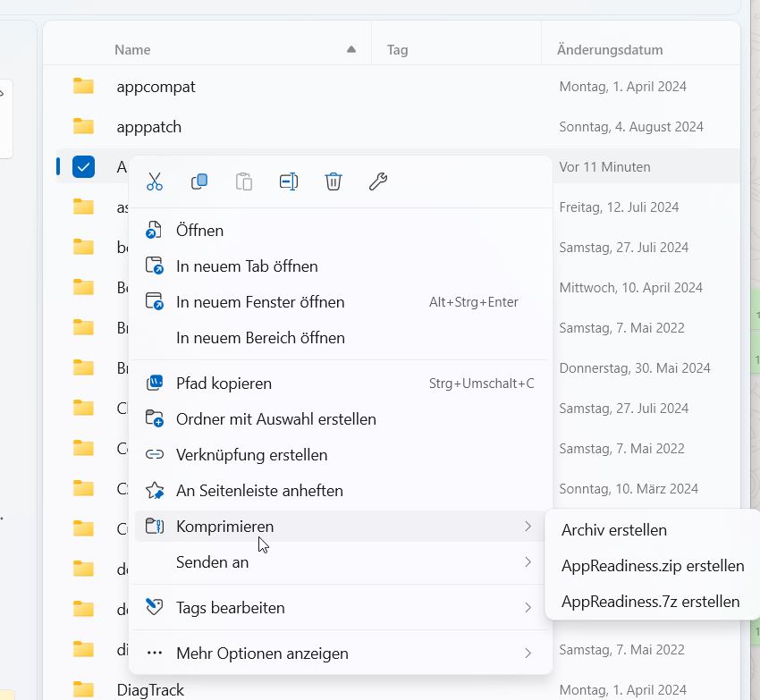Select the DiagTrack folder name

(x=150, y=690)
